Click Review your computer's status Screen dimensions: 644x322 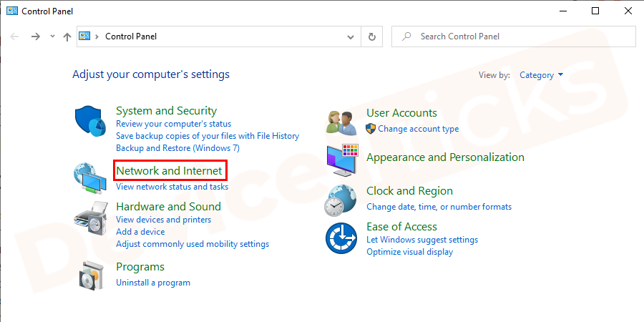(174, 124)
